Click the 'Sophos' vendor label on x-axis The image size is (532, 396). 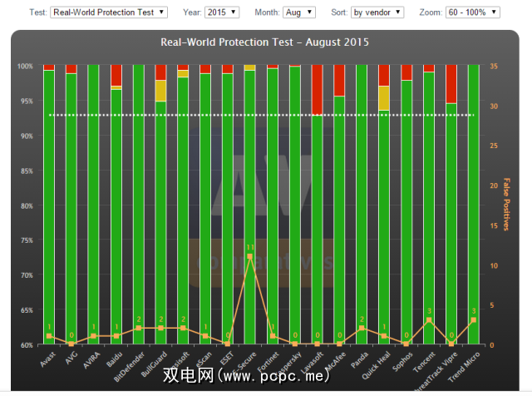tap(402, 361)
